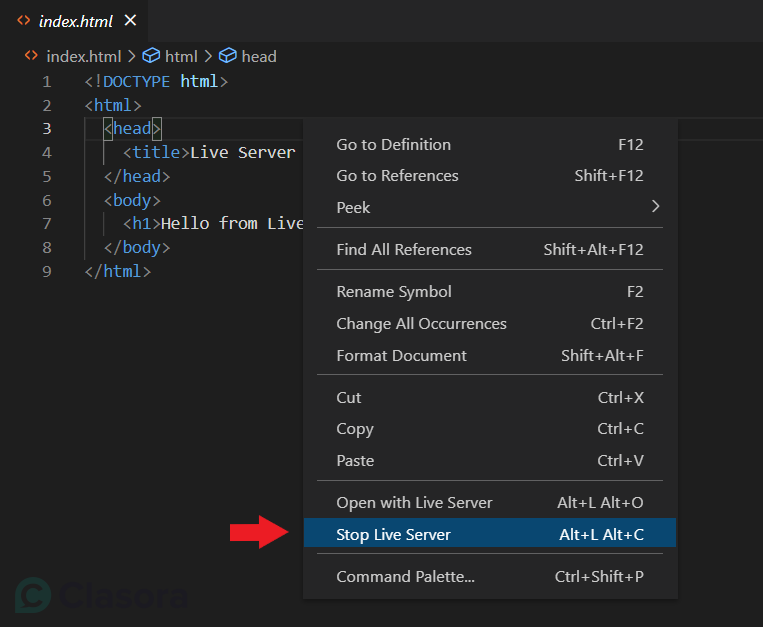Click the <h1> tag on line 7
The width and height of the screenshot is (763, 627).
142,223
